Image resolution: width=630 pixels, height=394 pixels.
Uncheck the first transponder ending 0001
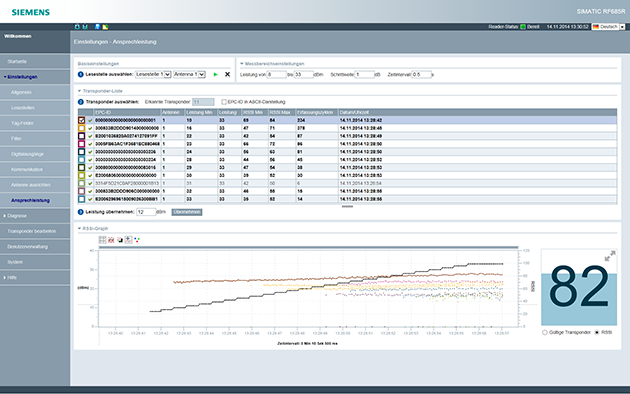click(82, 120)
